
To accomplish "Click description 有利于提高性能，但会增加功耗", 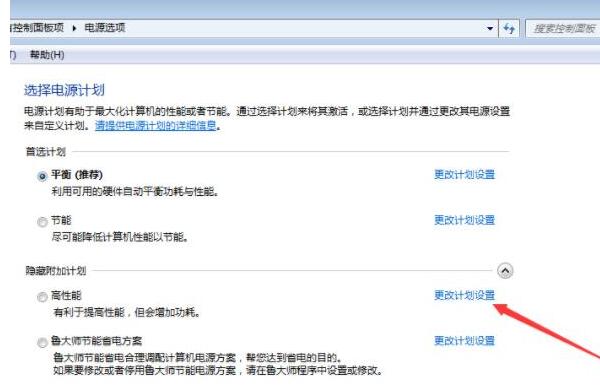I will click(x=127, y=312).
